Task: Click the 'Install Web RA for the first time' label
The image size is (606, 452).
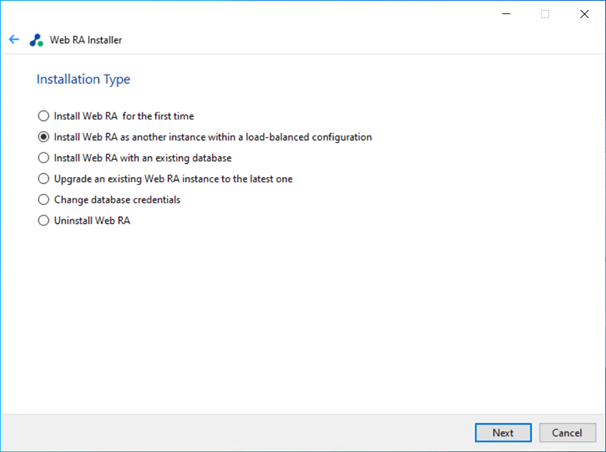Action: pyautogui.click(x=124, y=116)
